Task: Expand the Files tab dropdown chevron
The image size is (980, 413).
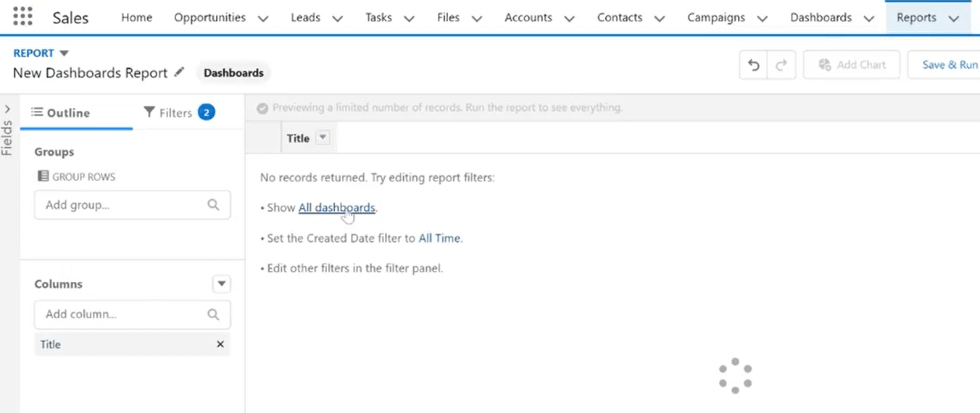Action: tap(477, 18)
